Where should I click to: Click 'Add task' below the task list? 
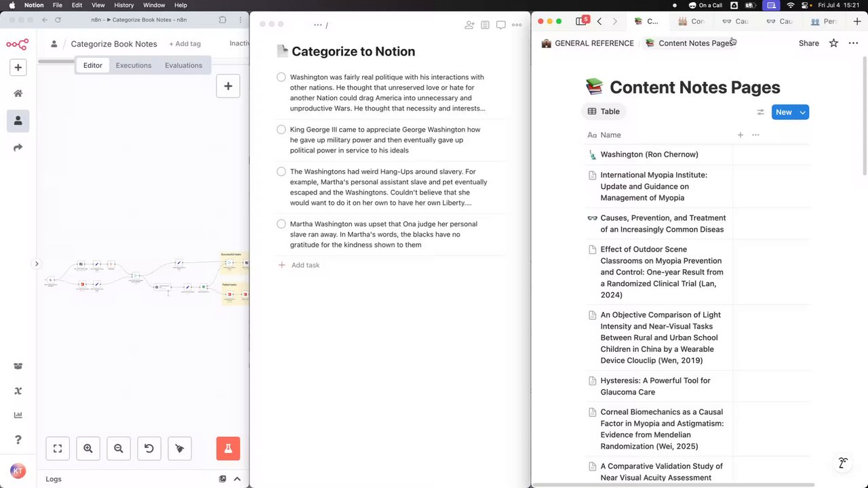coord(298,265)
